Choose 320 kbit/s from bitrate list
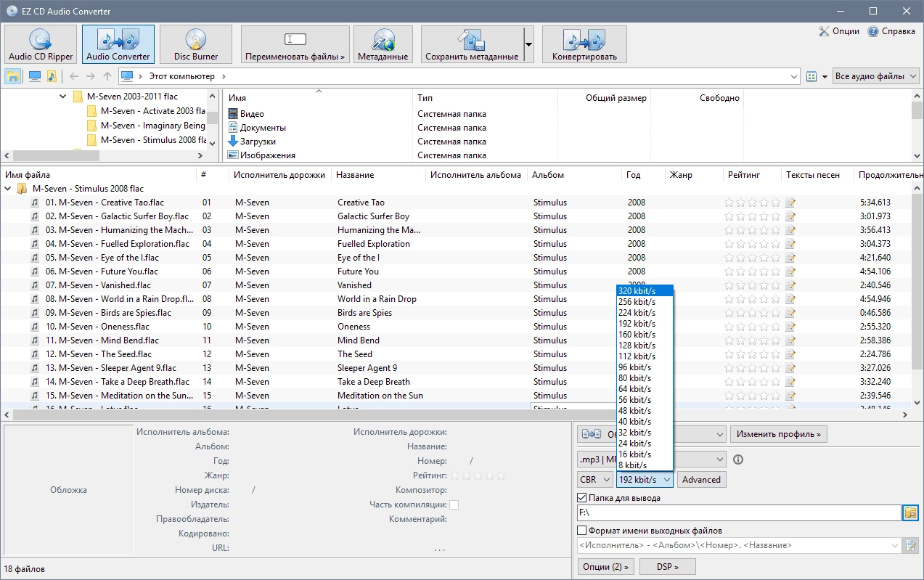This screenshot has height=580, width=924. [645, 291]
